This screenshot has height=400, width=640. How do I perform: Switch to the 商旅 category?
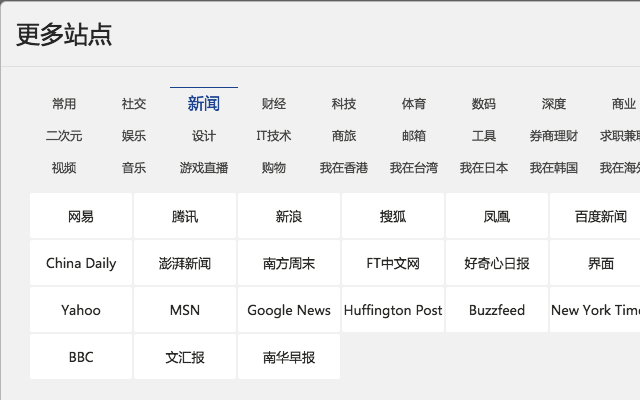(344, 136)
